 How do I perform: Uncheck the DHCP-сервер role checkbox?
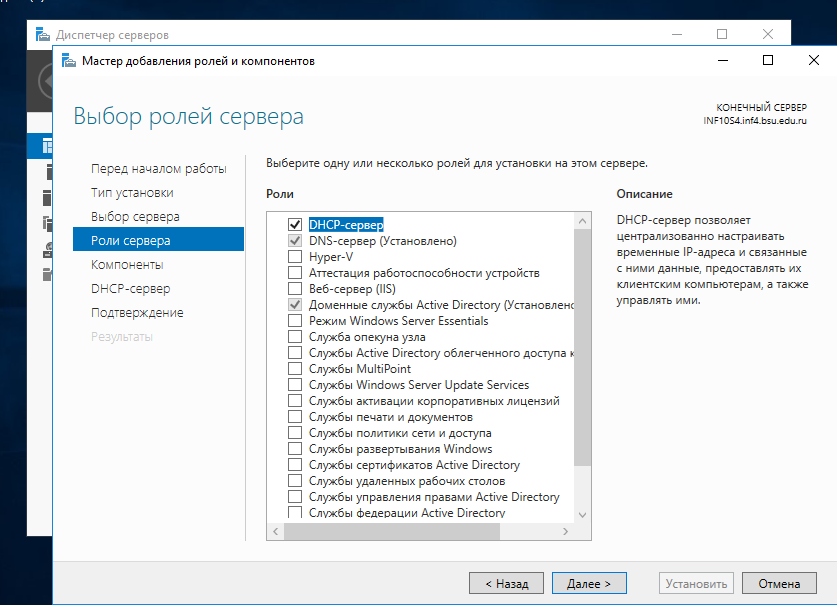pos(295,224)
